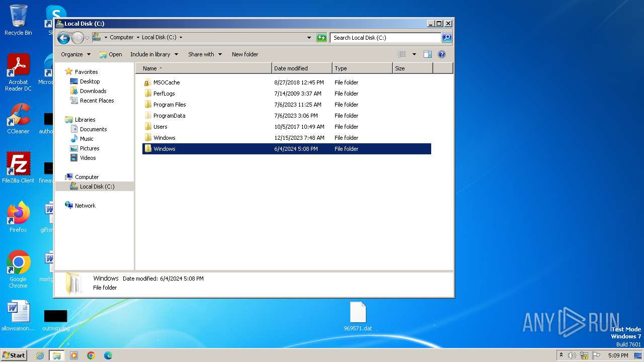Screen dimensions: 644x362
Task: Open CCleaner desktop shortcut
Action: click(18, 119)
